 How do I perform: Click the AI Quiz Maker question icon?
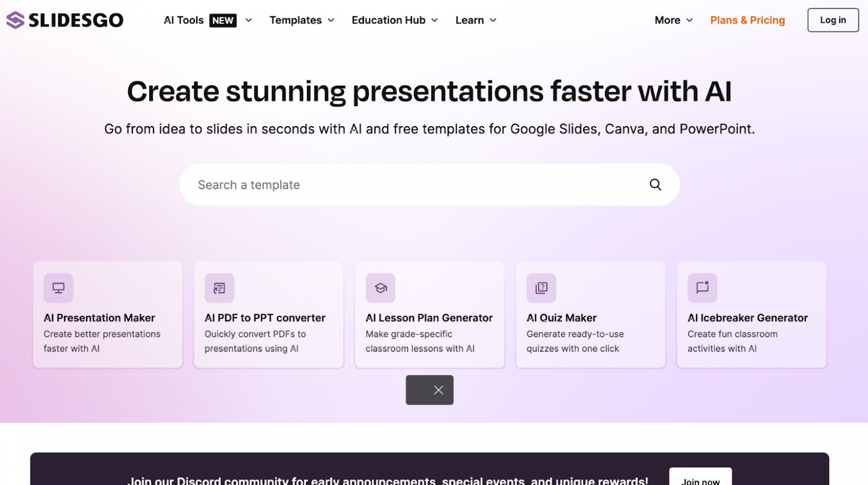click(x=541, y=288)
